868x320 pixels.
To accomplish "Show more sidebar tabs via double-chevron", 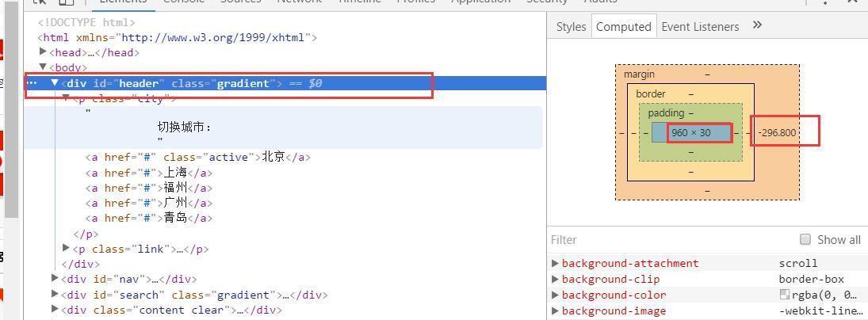I will tap(757, 25).
